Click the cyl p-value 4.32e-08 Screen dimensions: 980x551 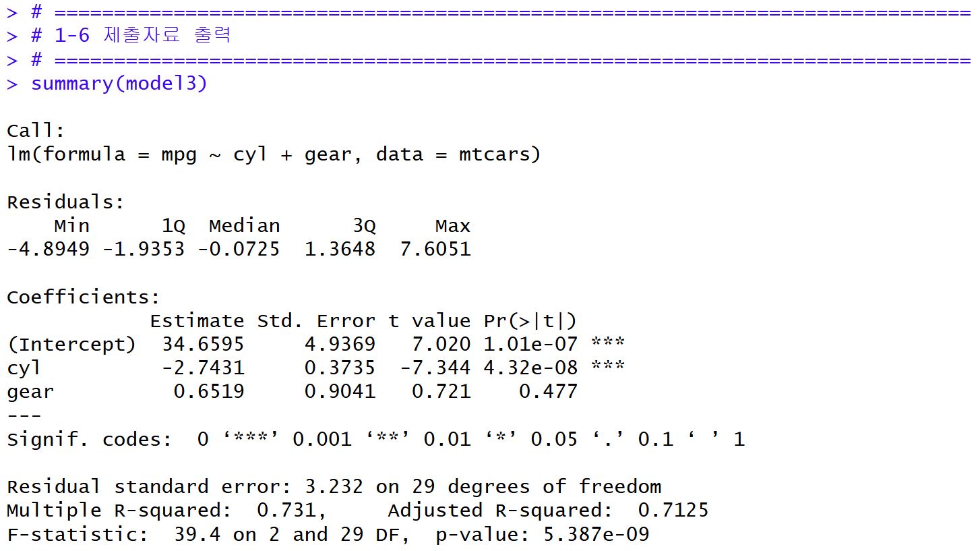click(530, 368)
